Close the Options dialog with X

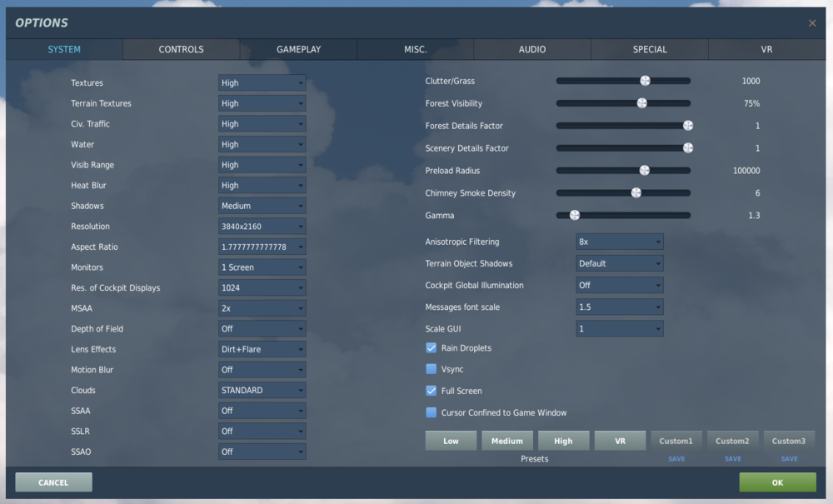click(811, 22)
